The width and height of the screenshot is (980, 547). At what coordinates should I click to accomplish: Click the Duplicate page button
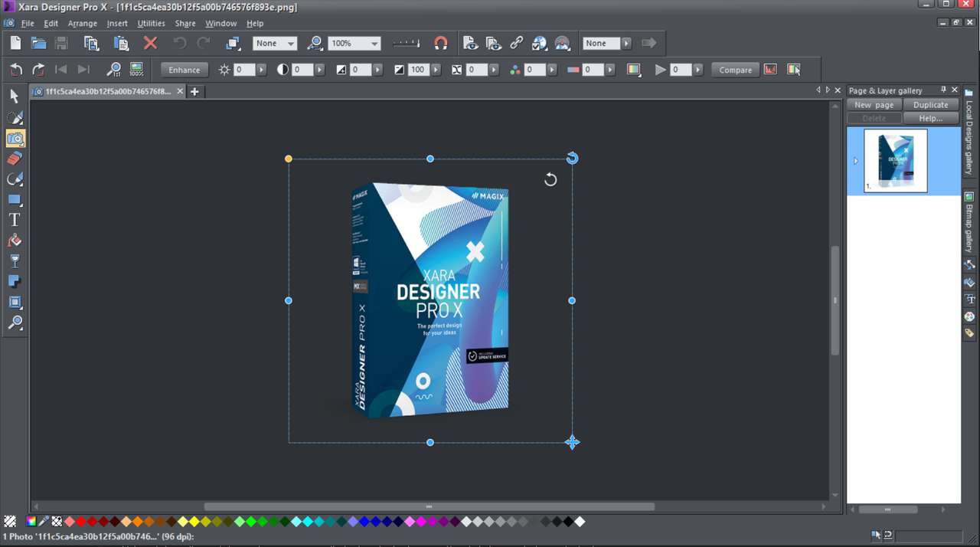(931, 105)
